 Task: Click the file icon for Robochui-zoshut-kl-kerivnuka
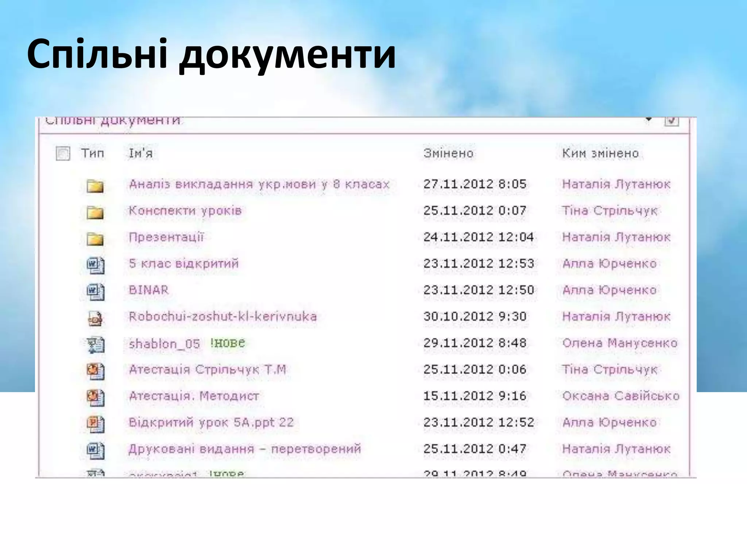96,318
